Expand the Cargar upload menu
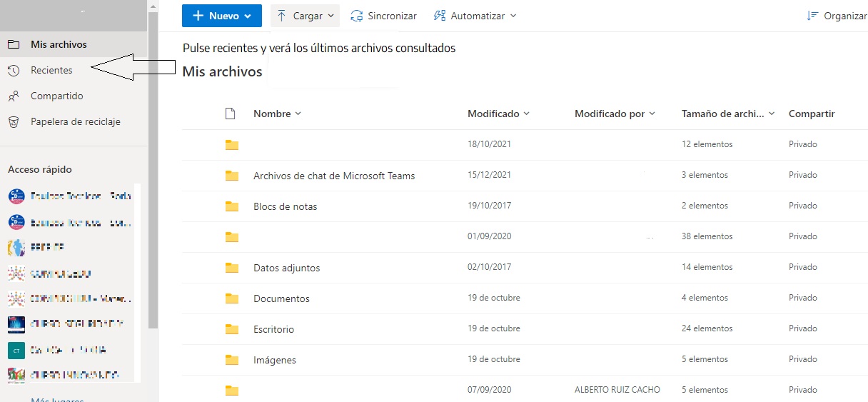The image size is (868, 402). (x=305, y=16)
